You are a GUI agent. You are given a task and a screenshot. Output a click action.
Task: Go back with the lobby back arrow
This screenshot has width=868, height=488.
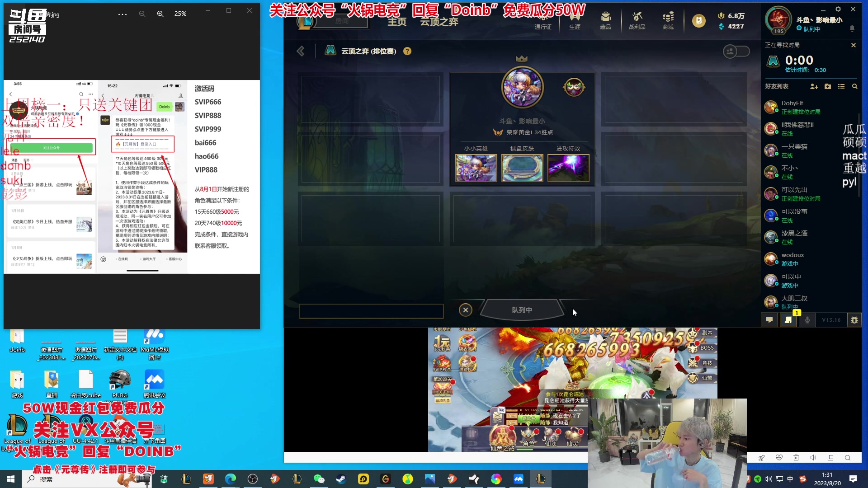tap(301, 51)
